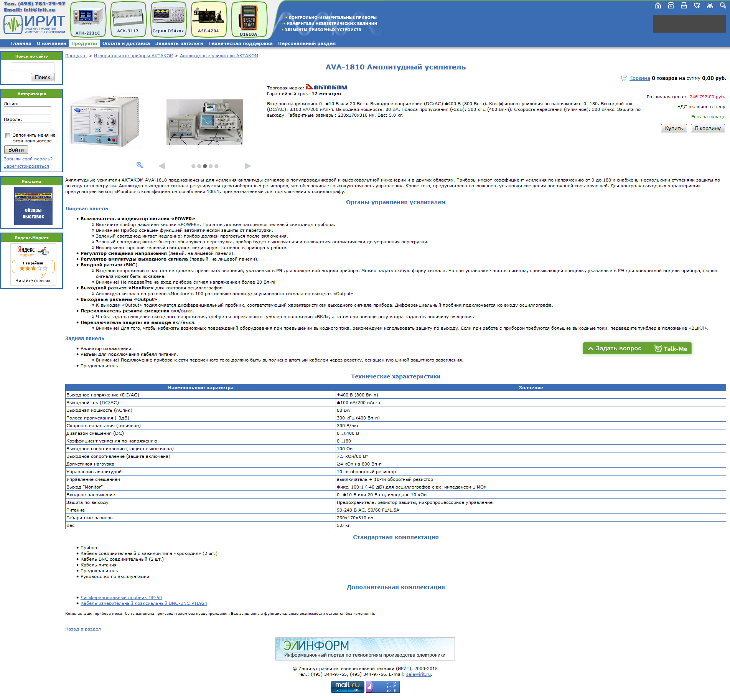Open the 'Продукты' breadcrumb link
The height and width of the screenshot is (700, 730).
coord(76,56)
